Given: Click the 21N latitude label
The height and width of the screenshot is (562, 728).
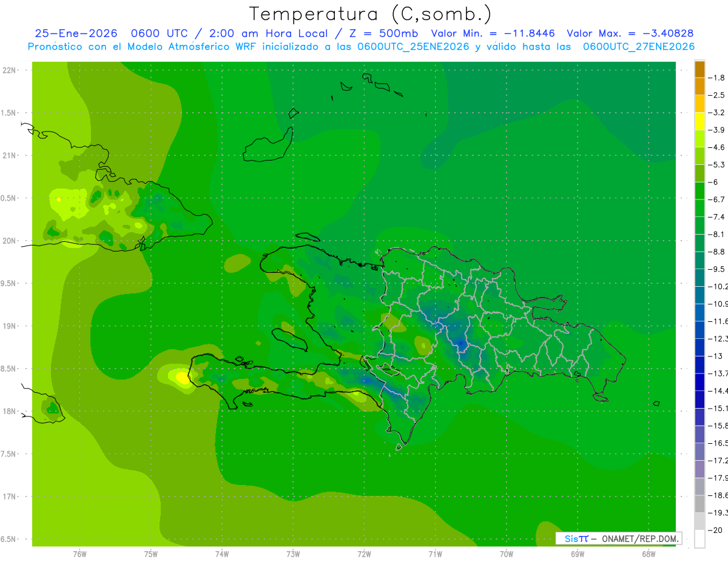Looking at the screenshot, I should pos(10,156).
